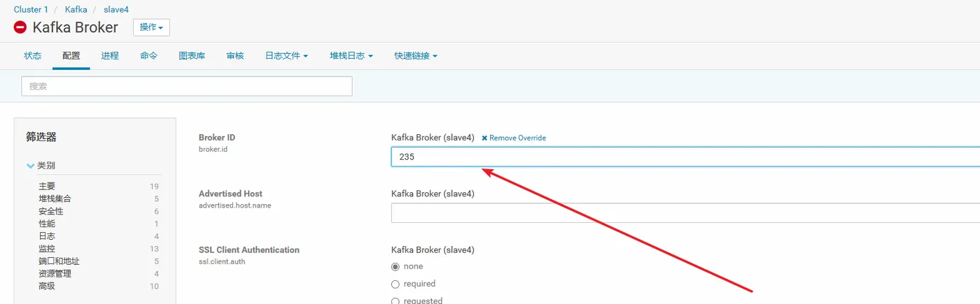This screenshot has width=980, height=304.
Task: Switch to the 状态 tab
Action: (x=33, y=56)
